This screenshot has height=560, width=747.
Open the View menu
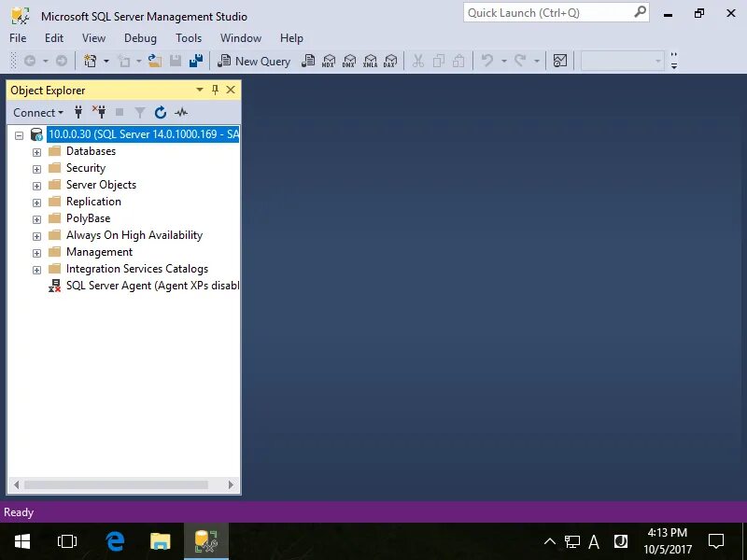point(93,38)
